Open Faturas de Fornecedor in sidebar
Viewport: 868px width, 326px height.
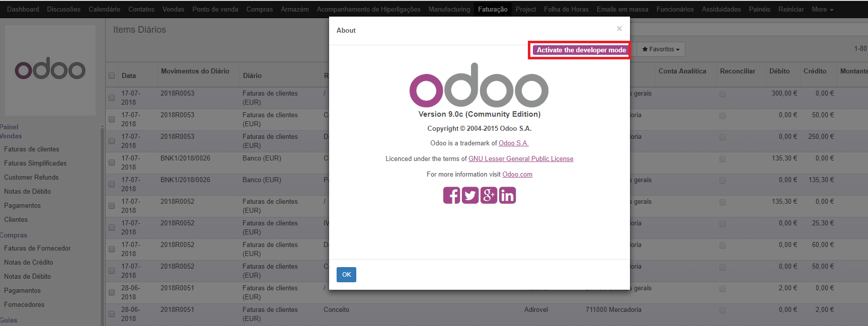click(37, 249)
